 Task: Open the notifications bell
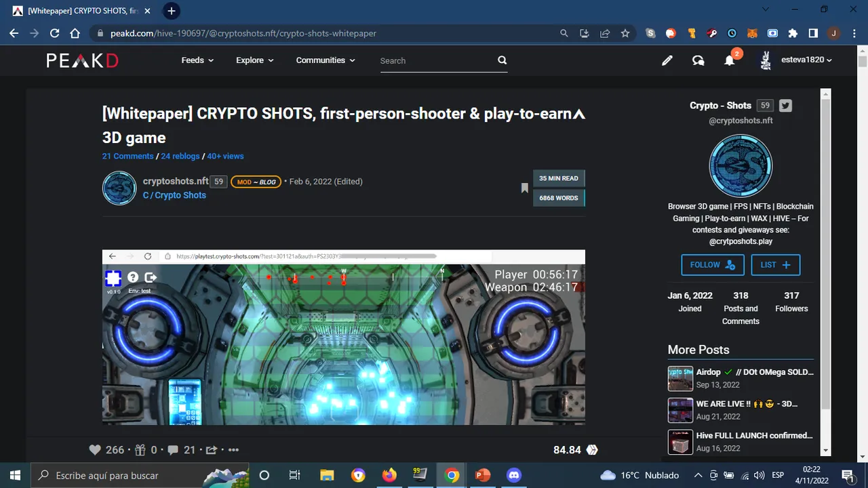coord(730,60)
